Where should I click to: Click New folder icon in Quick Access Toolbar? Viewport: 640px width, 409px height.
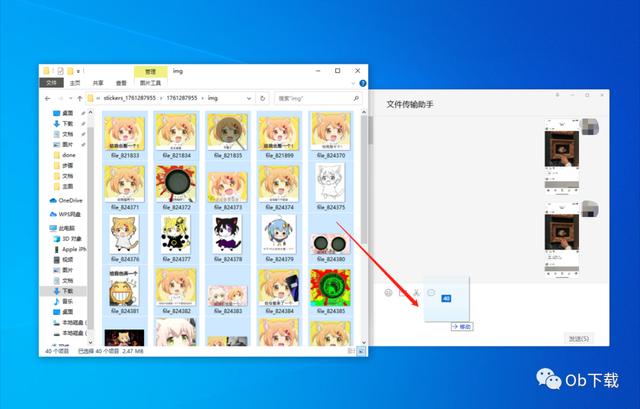(70, 71)
